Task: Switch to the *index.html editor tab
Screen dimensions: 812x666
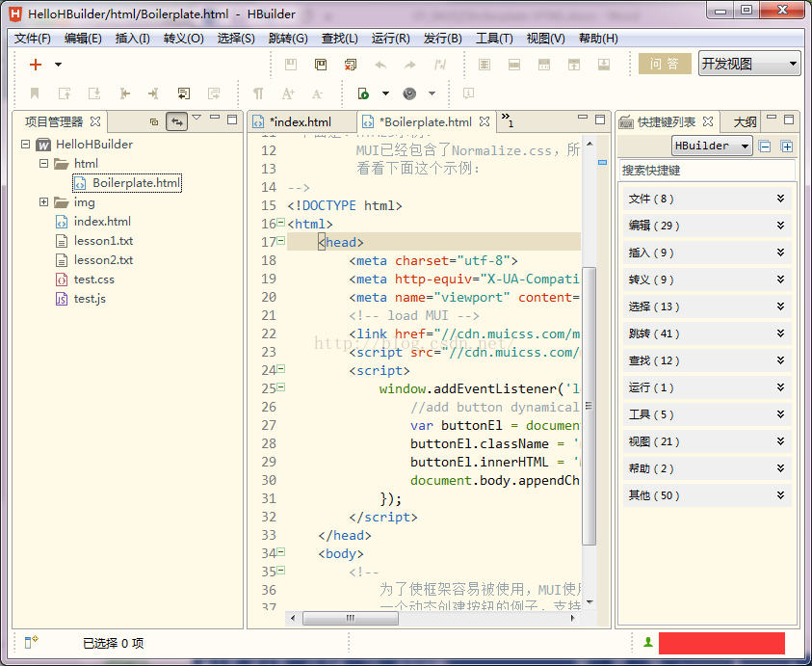Action: coord(301,122)
